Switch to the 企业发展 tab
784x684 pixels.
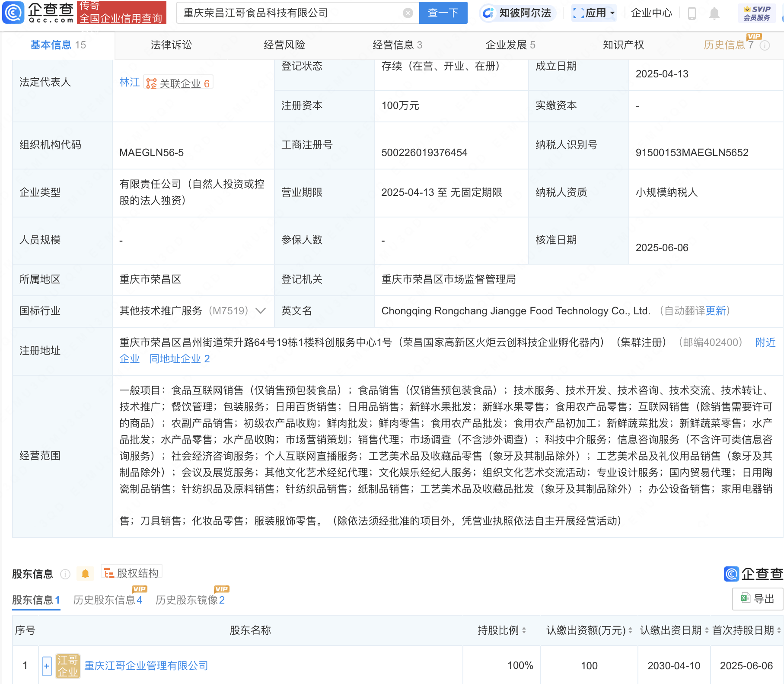[510, 45]
